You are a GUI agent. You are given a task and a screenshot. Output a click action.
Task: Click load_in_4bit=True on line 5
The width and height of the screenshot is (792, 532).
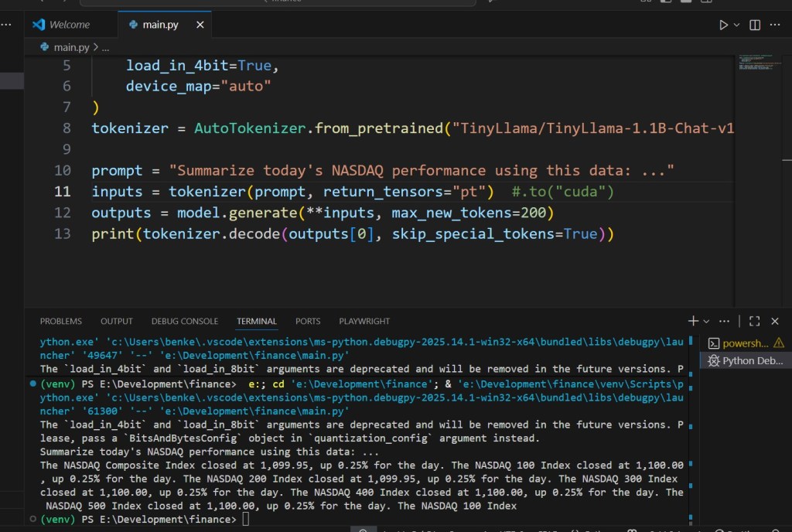tap(199, 66)
